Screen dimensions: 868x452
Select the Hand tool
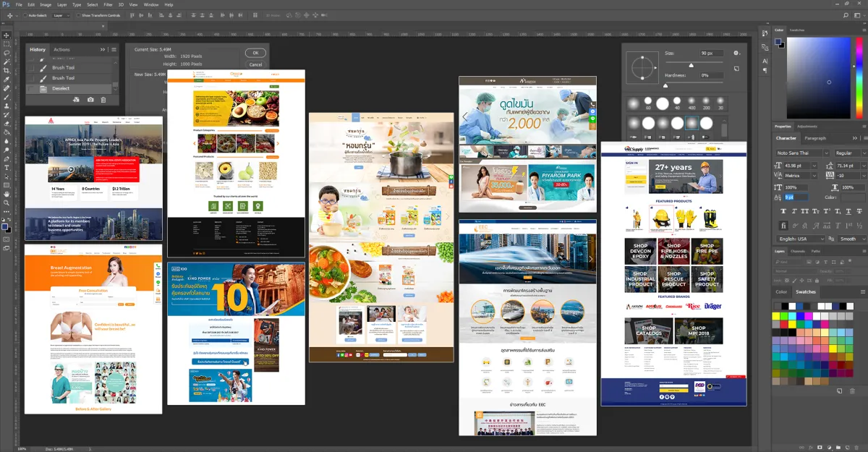point(7,194)
